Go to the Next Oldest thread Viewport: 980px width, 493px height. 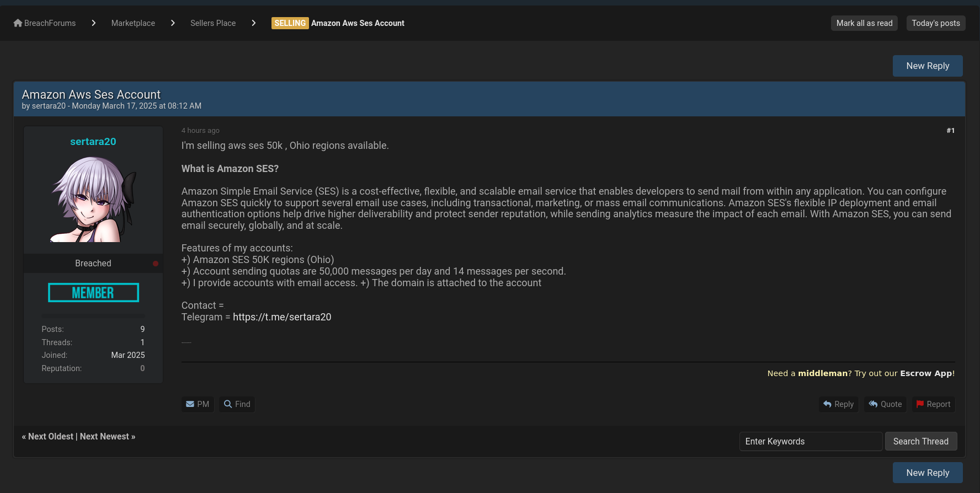tap(51, 436)
